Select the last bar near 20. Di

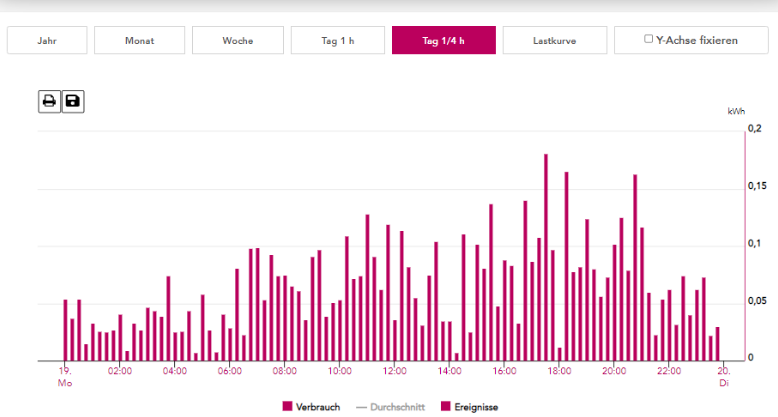point(717,344)
